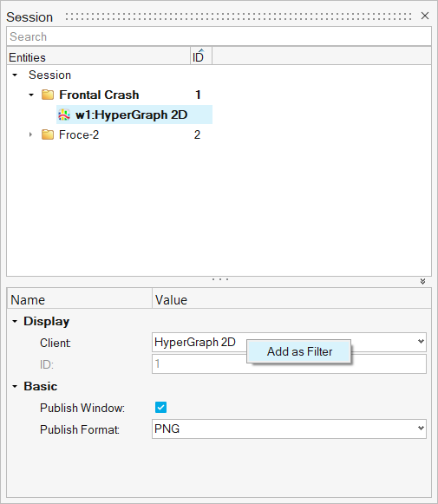Click the Froce-2 folder icon
The width and height of the screenshot is (438, 504).
48,134
